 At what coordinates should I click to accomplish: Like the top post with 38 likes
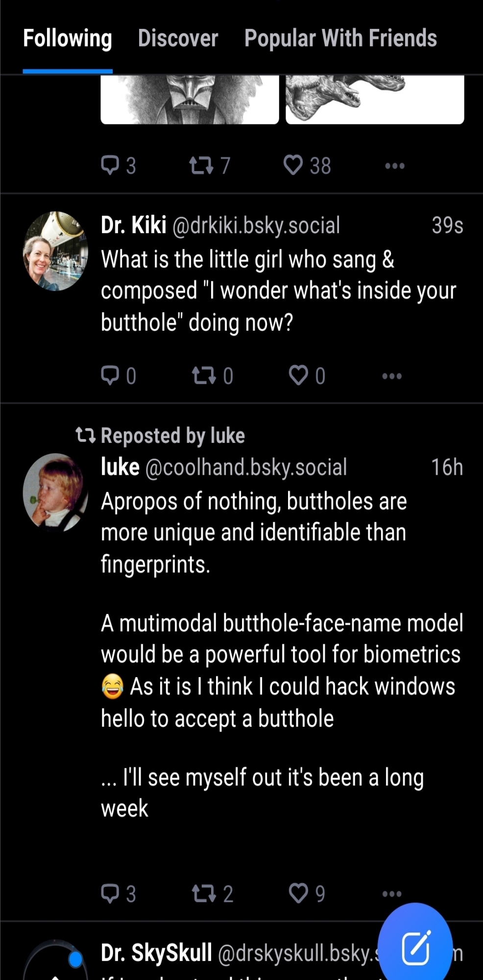click(293, 165)
